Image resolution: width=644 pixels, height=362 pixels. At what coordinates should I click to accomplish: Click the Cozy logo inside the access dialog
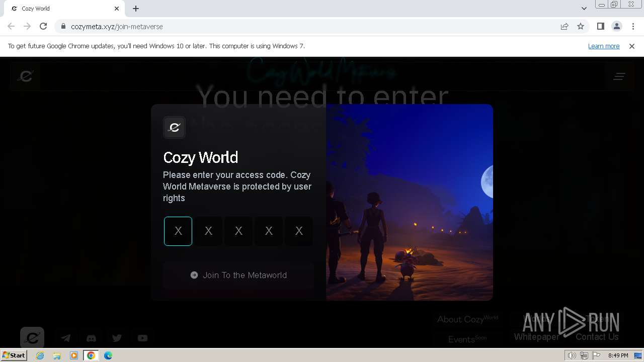pyautogui.click(x=174, y=128)
